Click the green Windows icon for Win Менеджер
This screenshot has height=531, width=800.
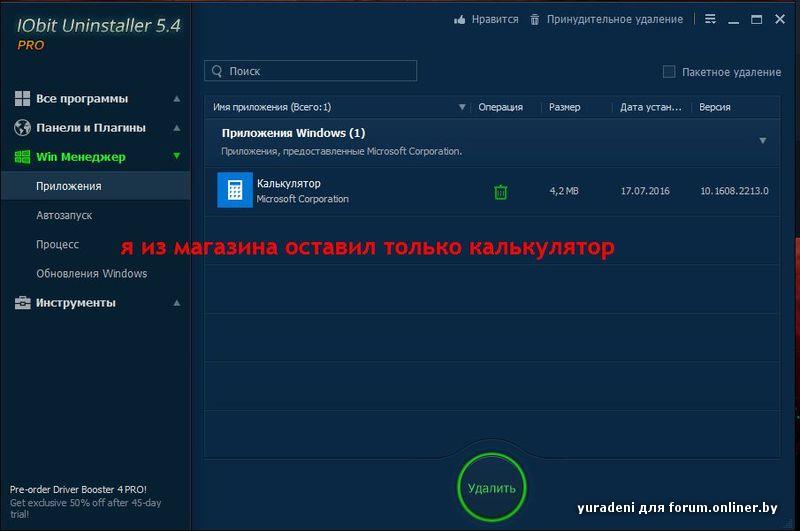[x=22, y=157]
